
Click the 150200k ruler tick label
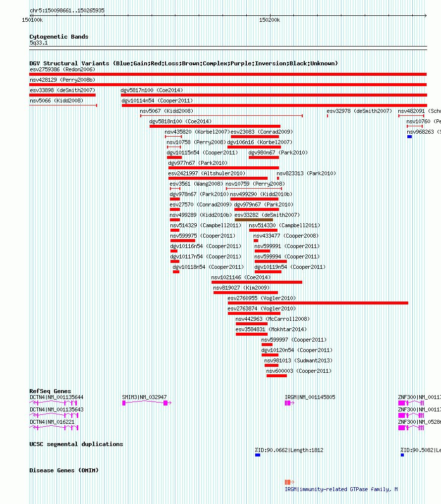[270, 20]
